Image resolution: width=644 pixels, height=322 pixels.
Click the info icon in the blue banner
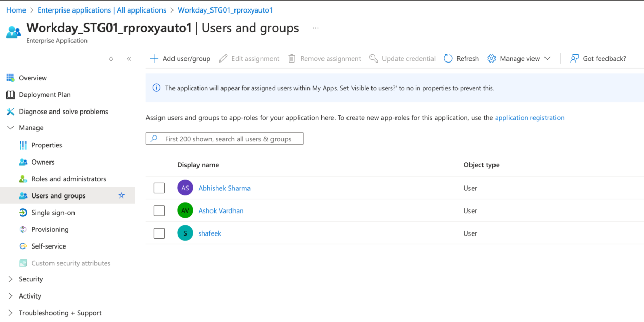(156, 88)
